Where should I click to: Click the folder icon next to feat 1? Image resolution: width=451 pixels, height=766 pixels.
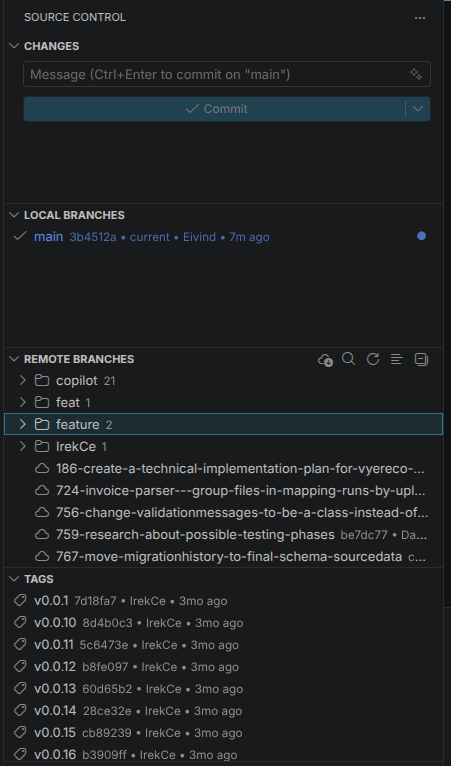(x=42, y=403)
